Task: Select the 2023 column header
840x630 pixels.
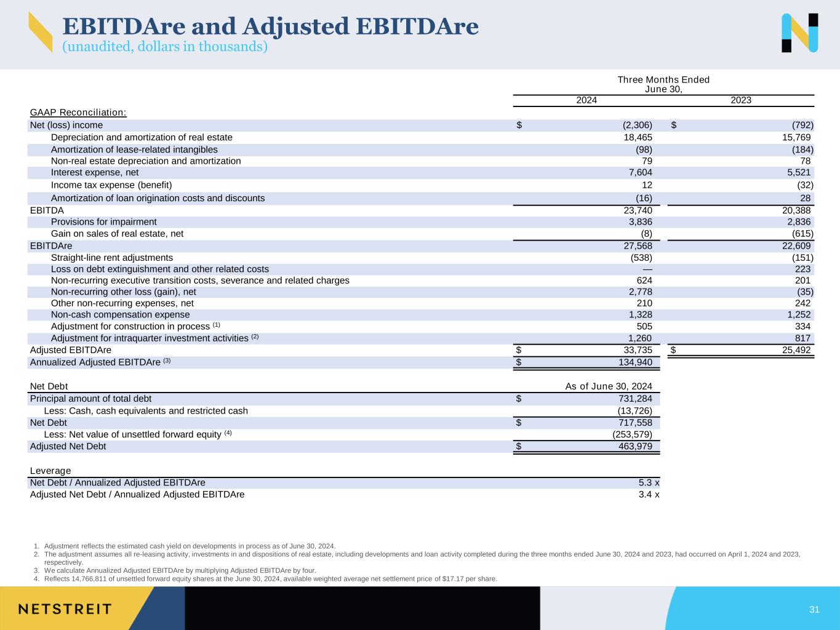Action: 740,100
